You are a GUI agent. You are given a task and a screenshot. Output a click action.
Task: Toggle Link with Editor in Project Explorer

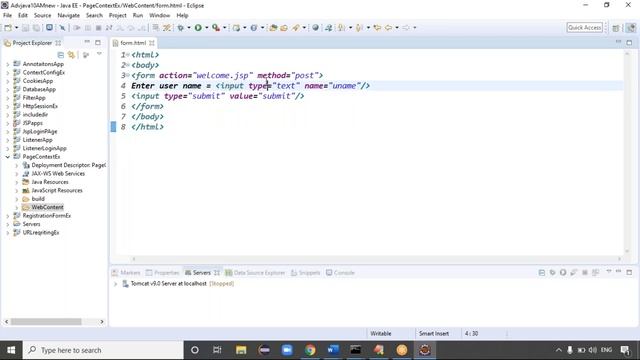click(x=72, y=55)
